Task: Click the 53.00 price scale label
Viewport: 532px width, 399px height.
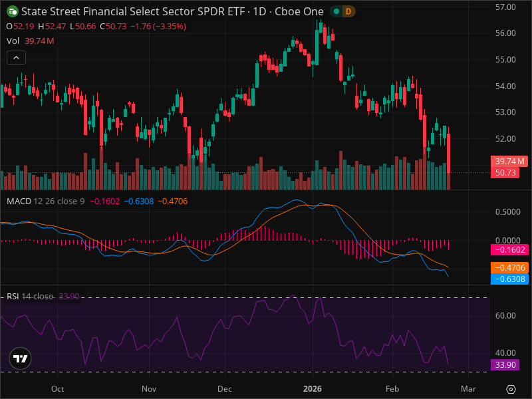Action: point(505,112)
